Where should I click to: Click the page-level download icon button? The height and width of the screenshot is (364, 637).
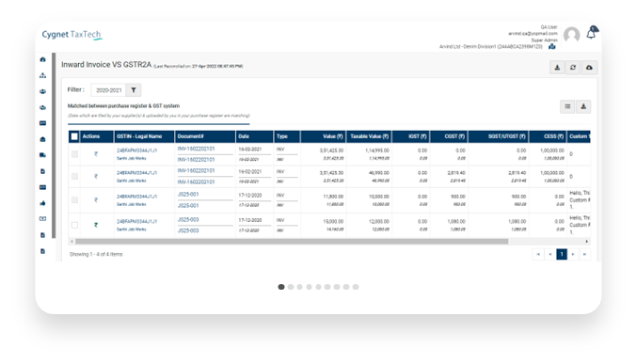tap(557, 68)
